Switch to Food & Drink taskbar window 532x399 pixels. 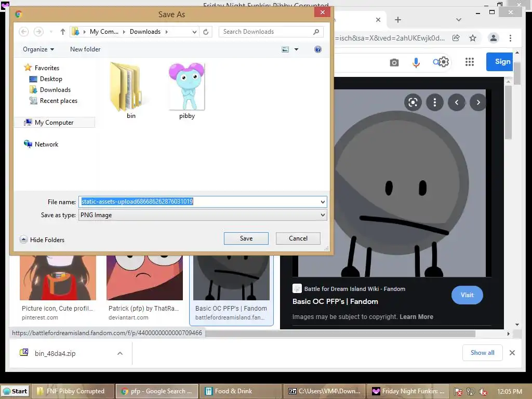241,391
